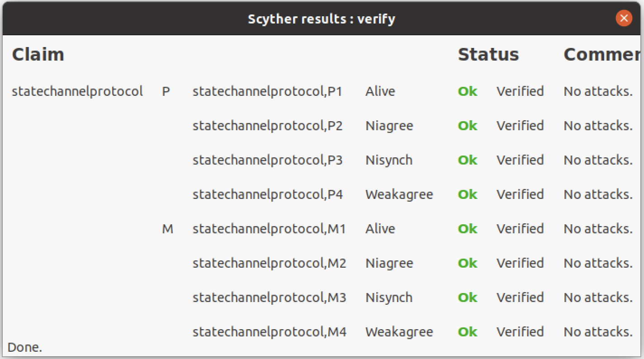Click the statechannelprotocol,M2 claim label

269,263
